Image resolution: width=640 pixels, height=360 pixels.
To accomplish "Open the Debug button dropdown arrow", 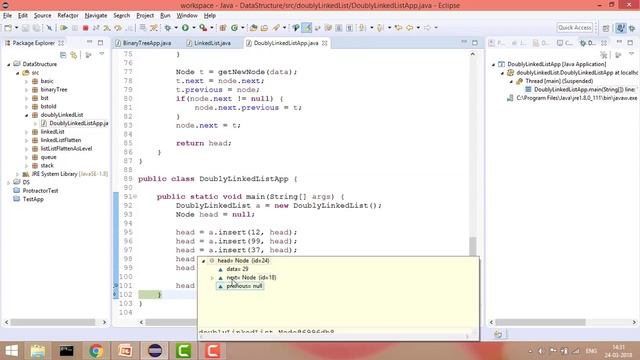I will point(176,28).
